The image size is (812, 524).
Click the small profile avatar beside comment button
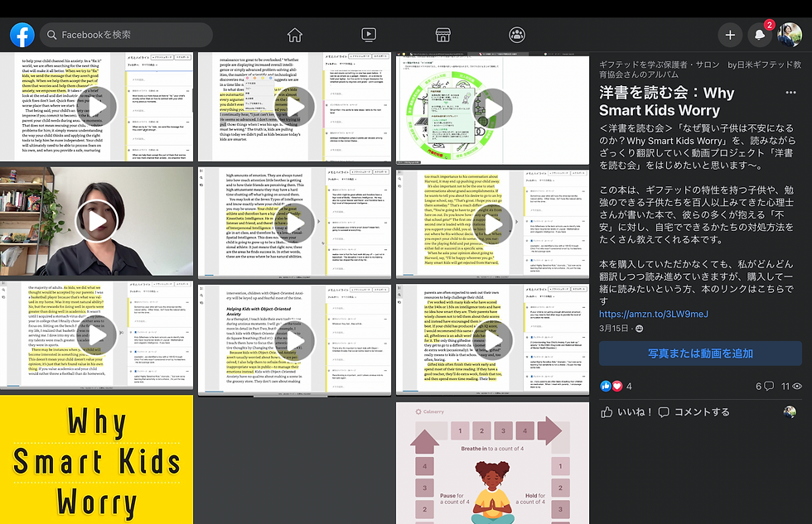coord(790,411)
